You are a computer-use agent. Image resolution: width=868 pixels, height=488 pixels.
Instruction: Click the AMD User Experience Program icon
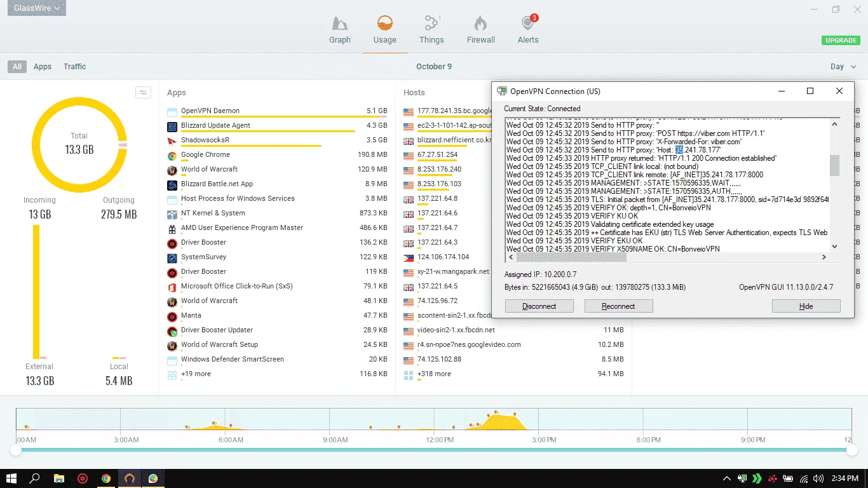point(172,228)
